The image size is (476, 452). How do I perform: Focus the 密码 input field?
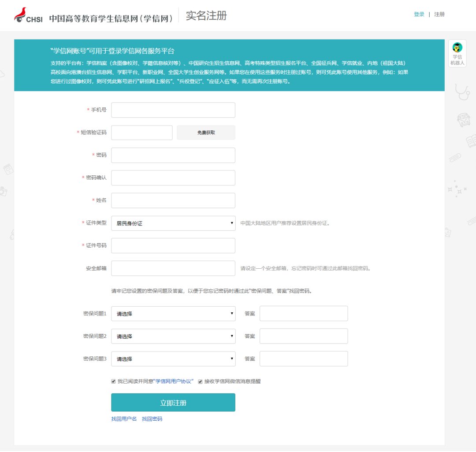click(173, 156)
